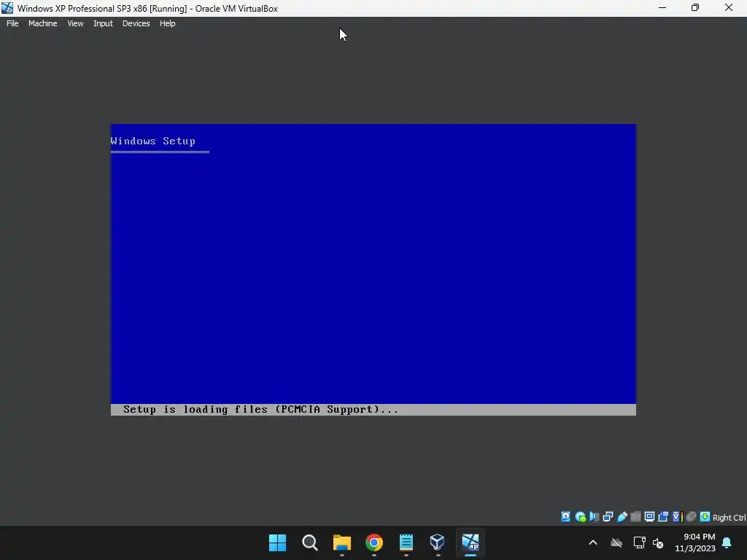Open the Machine menu
Image resolution: width=747 pixels, height=560 pixels.
coord(42,23)
